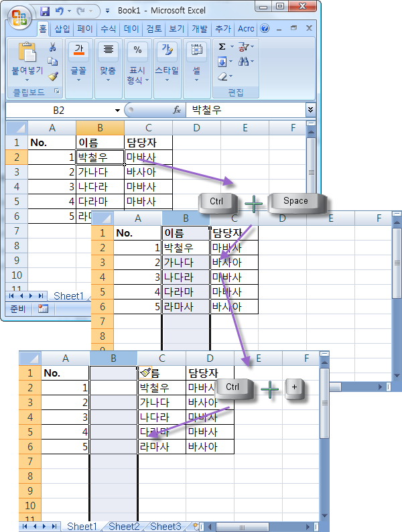
Task: Switch to the 개발 ribbon tab
Action: (x=200, y=29)
